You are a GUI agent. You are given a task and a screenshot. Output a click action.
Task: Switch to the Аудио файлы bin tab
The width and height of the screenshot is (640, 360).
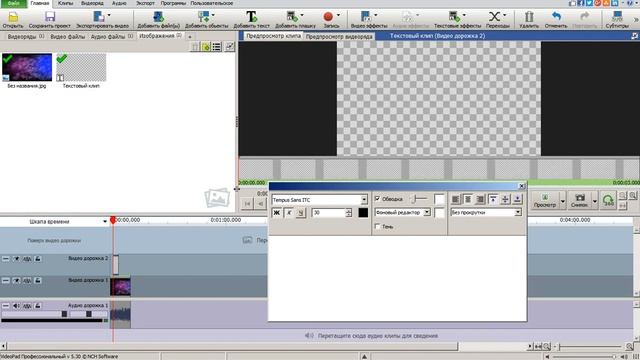click(111, 37)
